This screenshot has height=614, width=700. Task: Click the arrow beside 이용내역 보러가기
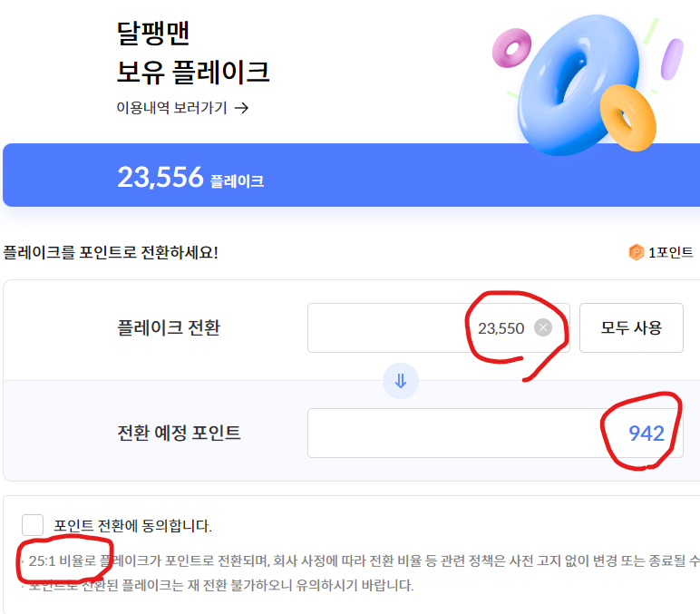point(242,108)
